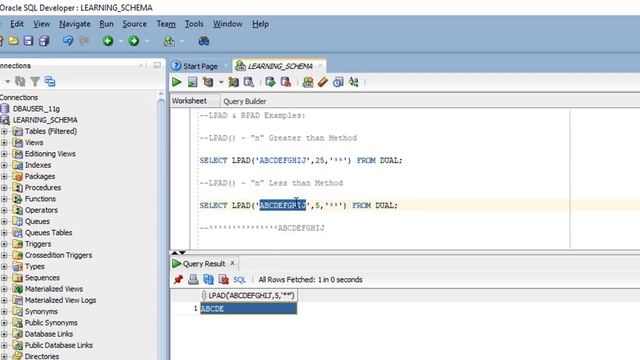The image size is (640, 360).
Task: Switch to the Query Builder tab
Action: (x=244, y=101)
